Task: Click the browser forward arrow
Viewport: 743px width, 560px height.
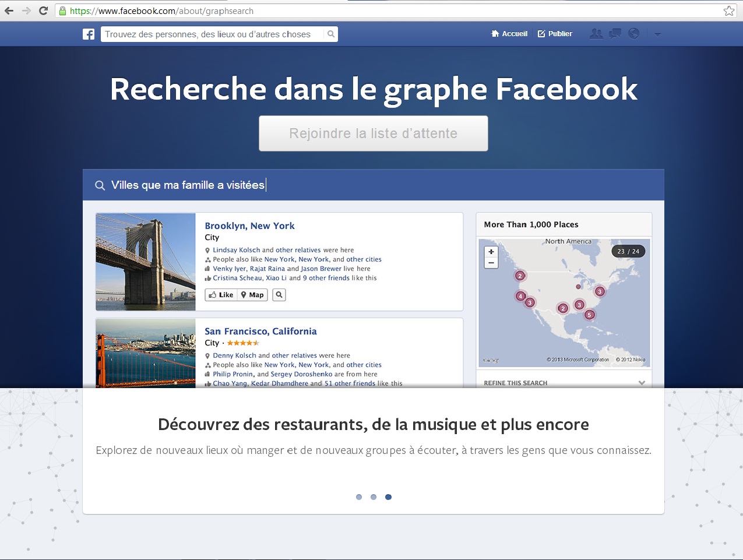Action: pyautogui.click(x=26, y=10)
